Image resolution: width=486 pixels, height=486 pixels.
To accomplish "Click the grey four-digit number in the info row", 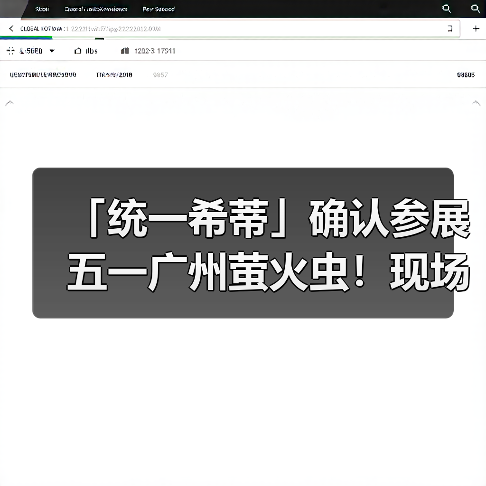I will (x=160, y=75).
